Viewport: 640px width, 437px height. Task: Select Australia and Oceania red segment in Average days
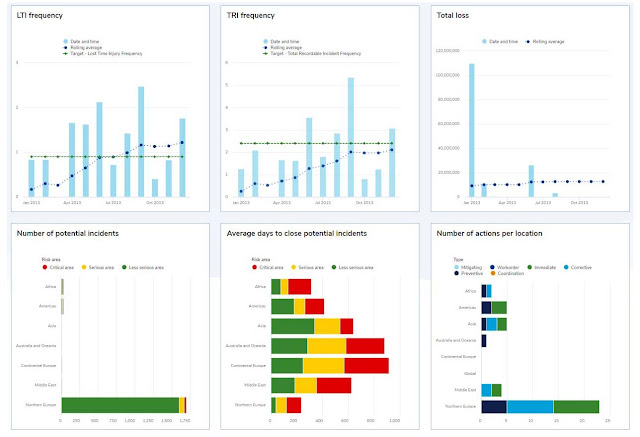[x=365, y=346]
